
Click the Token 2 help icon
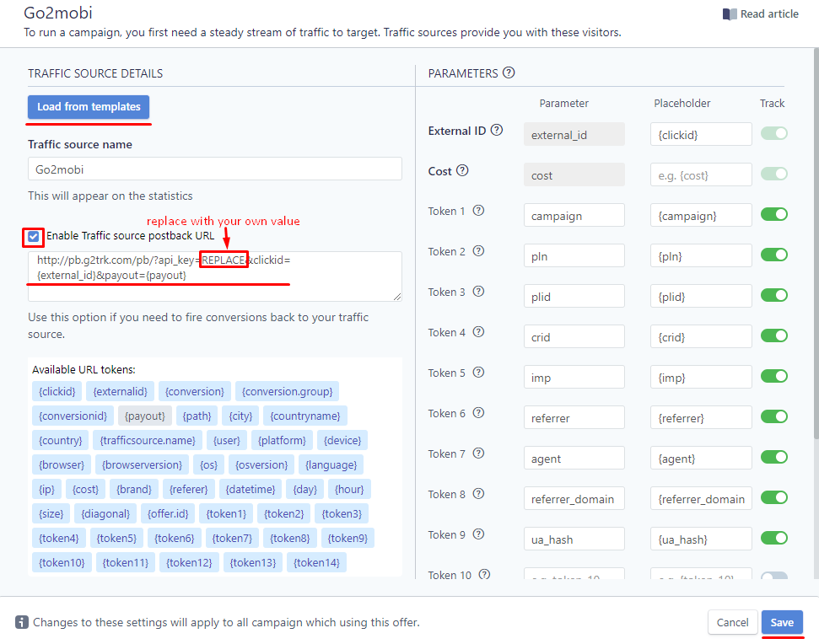point(478,251)
